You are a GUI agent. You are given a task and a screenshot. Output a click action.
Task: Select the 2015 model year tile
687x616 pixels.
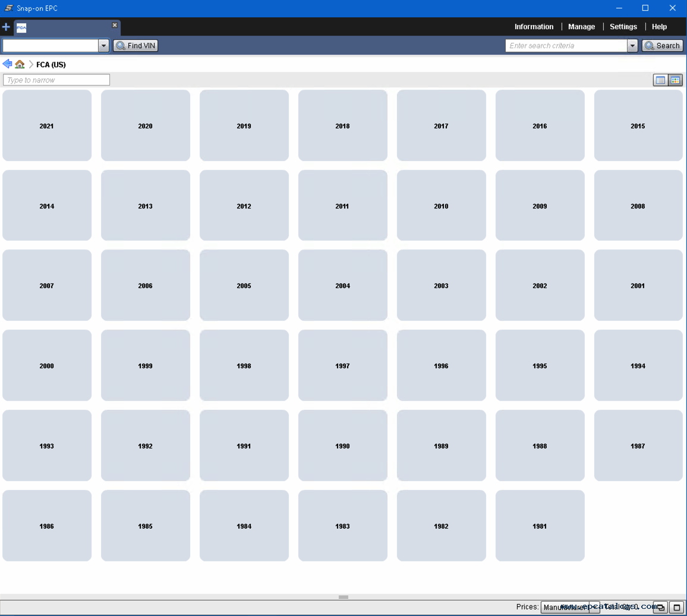[638, 125]
